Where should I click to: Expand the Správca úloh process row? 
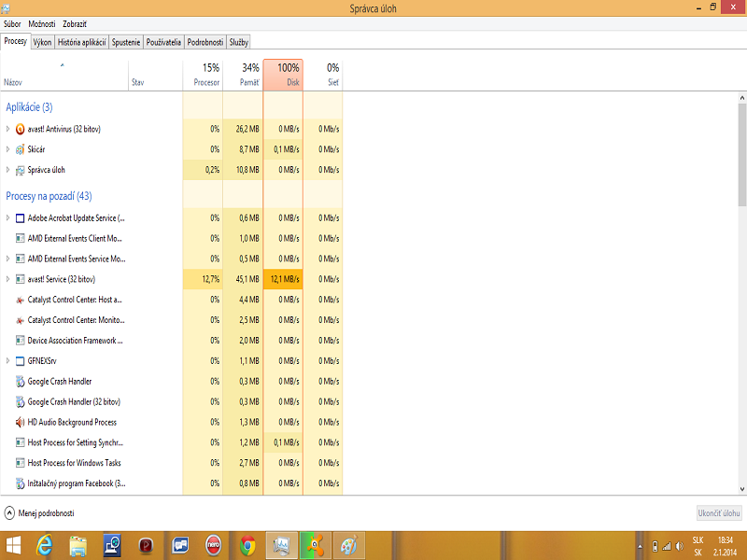(x=8, y=170)
